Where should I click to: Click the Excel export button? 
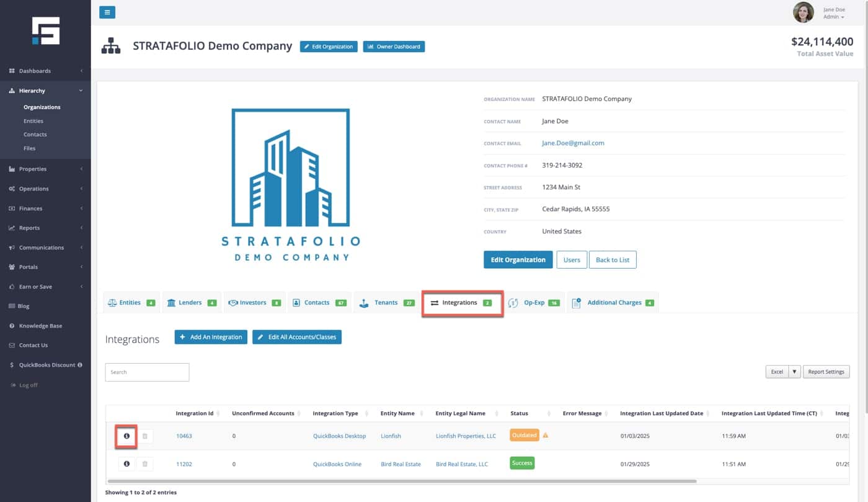(777, 372)
